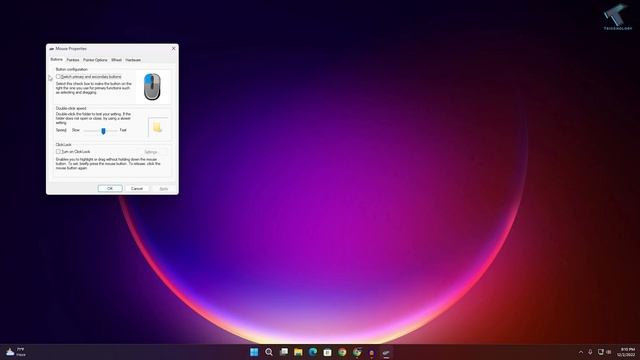Viewport: 640px width, 360px height.
Task: Turn on ClickLock checkbox
Action: pos(58,151)
